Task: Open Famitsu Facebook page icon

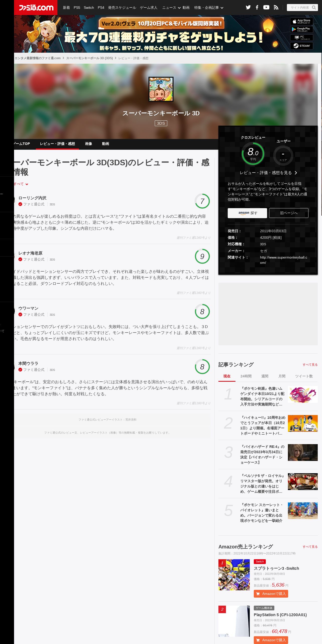Action: point(257,7)
